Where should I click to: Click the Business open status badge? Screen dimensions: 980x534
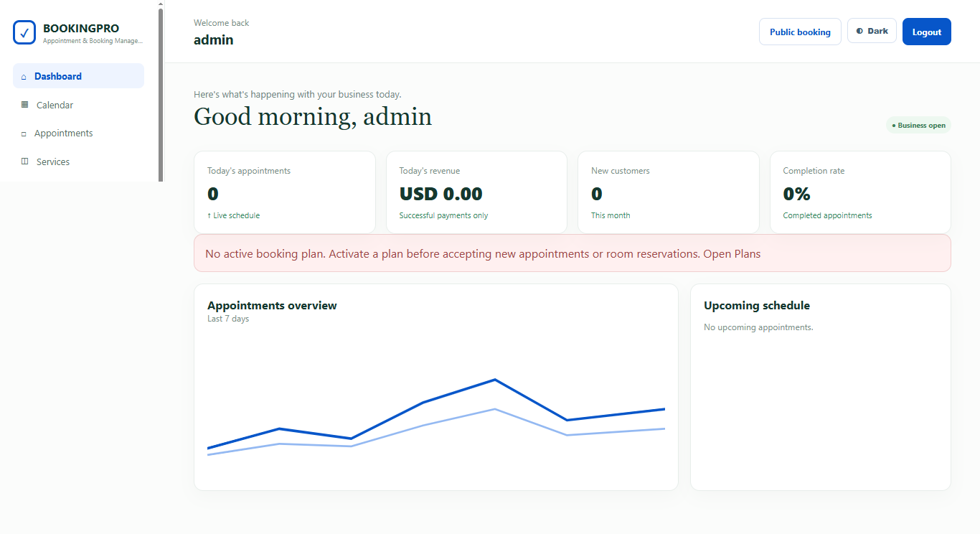pos(918,125)
